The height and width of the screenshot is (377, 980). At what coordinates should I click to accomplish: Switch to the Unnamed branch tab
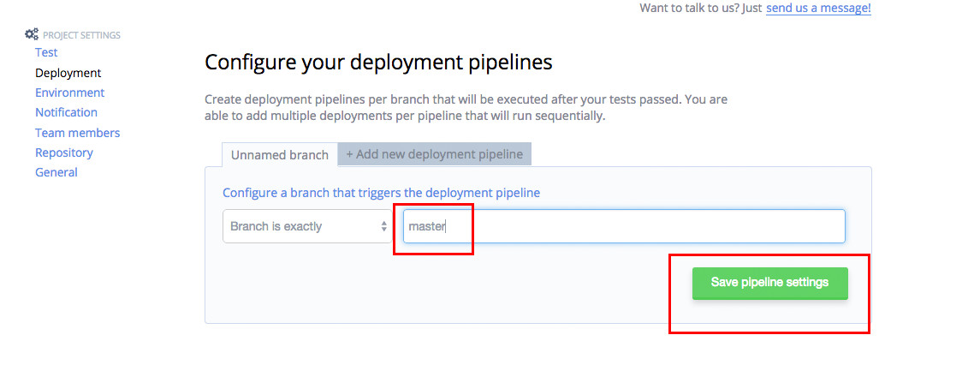click(279, 155)
